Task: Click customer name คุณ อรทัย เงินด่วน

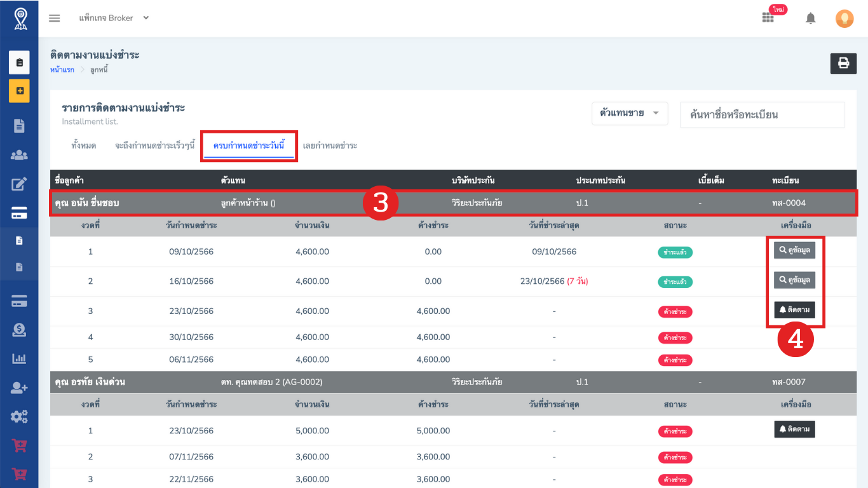Action: pyautogui.click(x=90, y=382)
